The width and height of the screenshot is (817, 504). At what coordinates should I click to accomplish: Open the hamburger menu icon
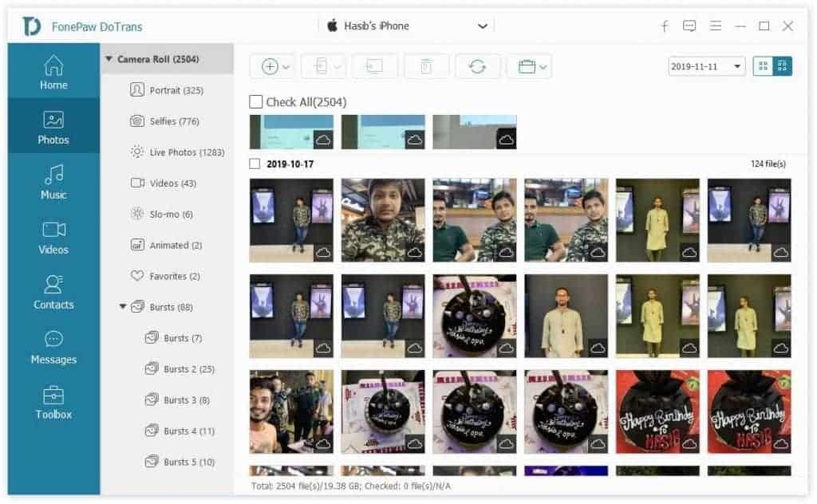(x=716, y=26)
